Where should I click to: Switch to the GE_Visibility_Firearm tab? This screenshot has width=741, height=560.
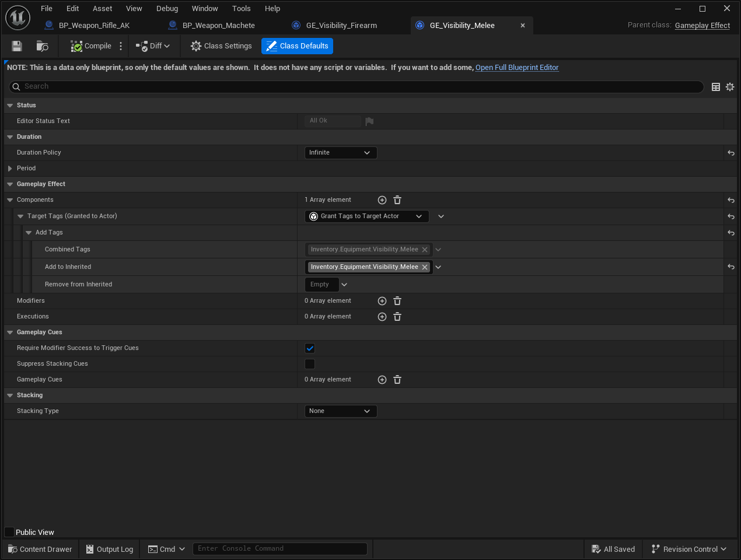340,25
